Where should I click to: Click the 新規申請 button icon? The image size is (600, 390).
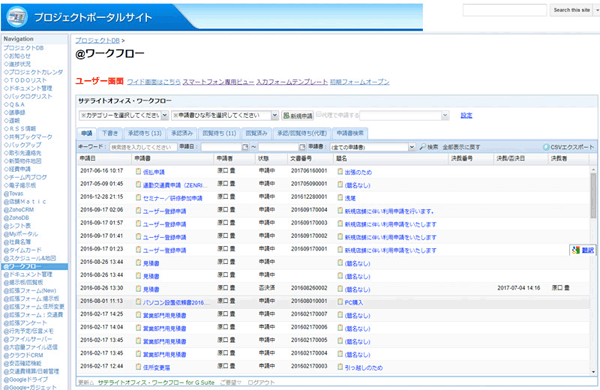[x=286, y=116]
